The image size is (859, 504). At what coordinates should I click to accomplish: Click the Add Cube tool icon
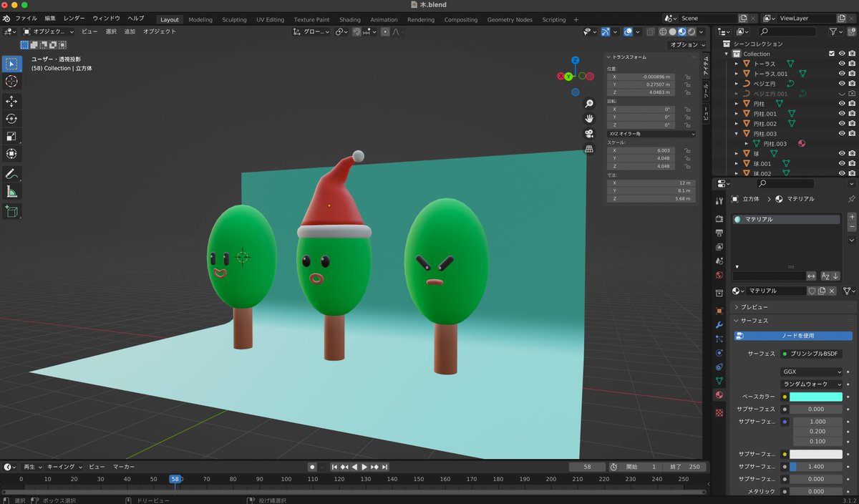(11, 211)
